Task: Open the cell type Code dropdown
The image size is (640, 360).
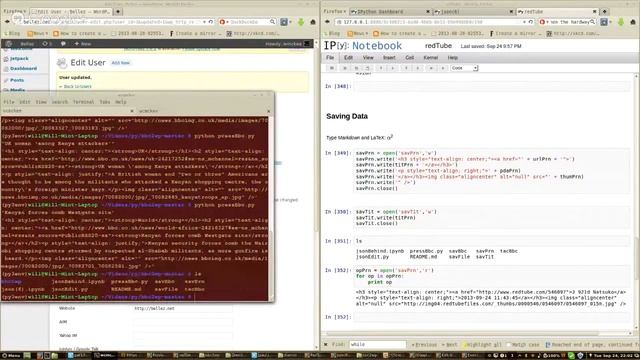Action: tap(464, 68)
